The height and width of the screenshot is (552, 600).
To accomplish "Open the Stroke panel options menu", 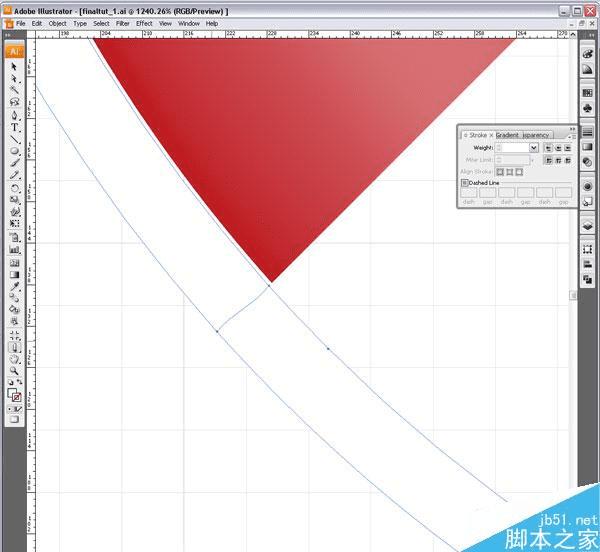I will [572, 136].
